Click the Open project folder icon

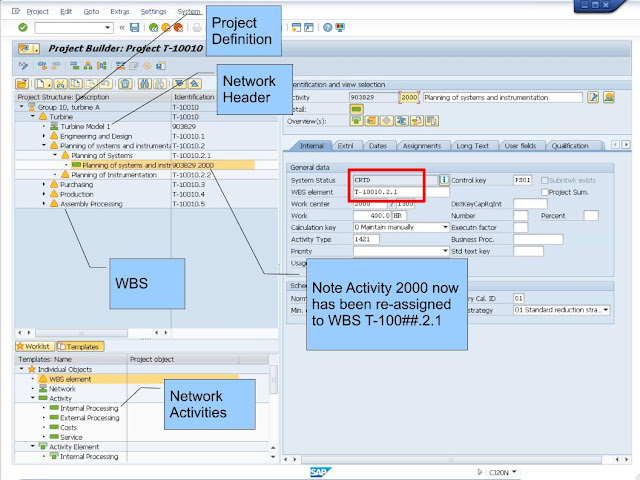tap(22, 84)
